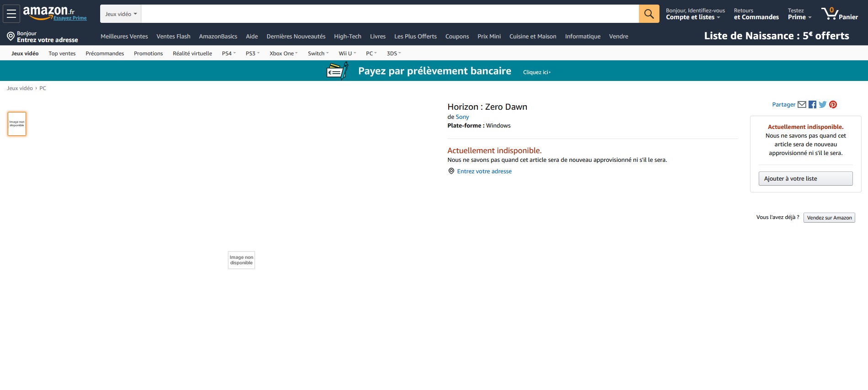
Task: Share this product on Pinterest
Action: click(x=833, y=105)
